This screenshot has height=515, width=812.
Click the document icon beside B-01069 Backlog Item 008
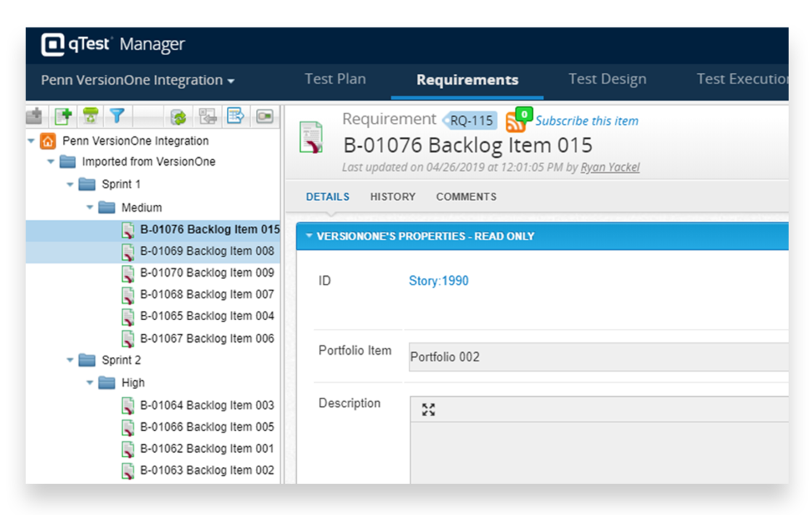128,251
